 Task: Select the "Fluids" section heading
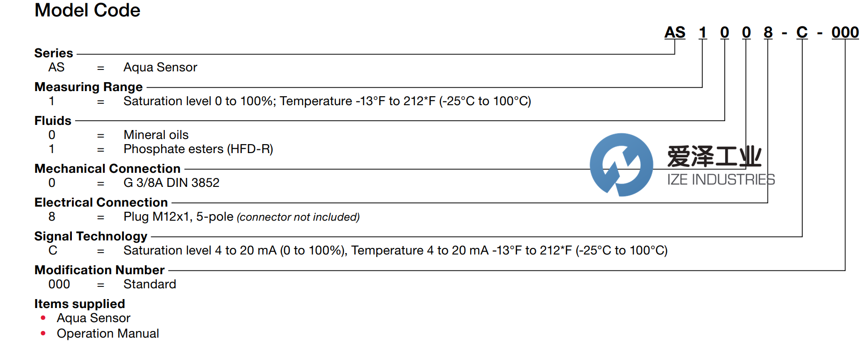(53, 121)
